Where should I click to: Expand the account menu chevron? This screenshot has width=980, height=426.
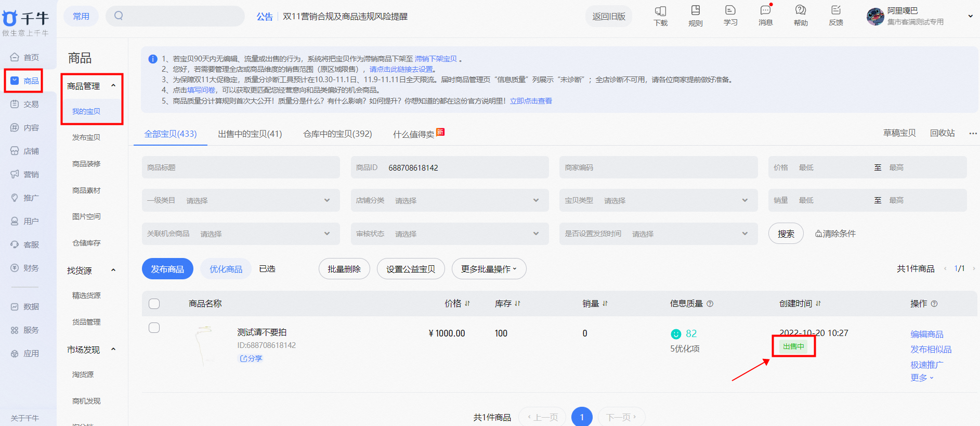tap(970, 16)
